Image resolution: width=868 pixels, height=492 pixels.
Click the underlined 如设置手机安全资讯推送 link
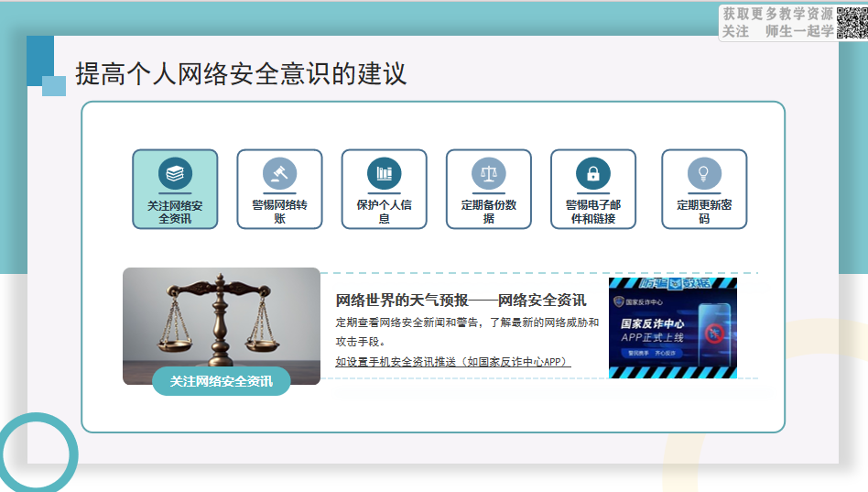(x=452, y=362)
